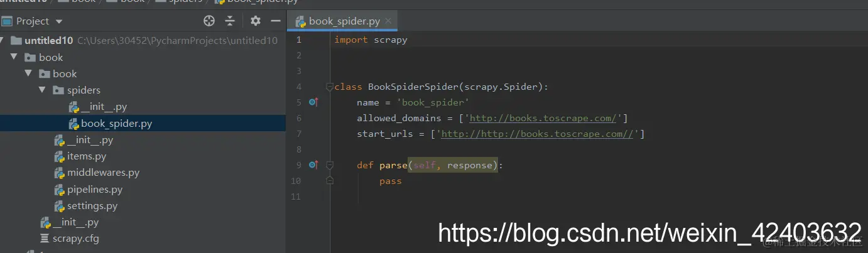
Task: Click the locate/scroll-from-source target icon
Action: click(x=209, y=21)
